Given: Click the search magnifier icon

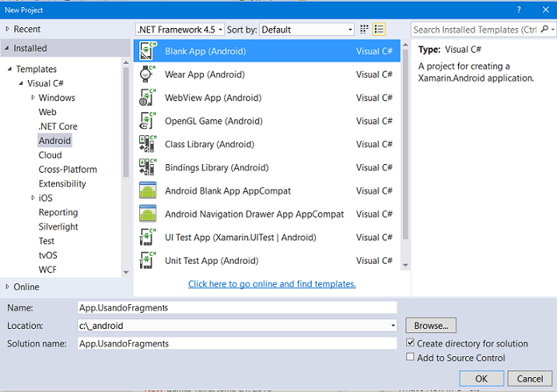Looking at the screenshot, I should tap(545, 29).
